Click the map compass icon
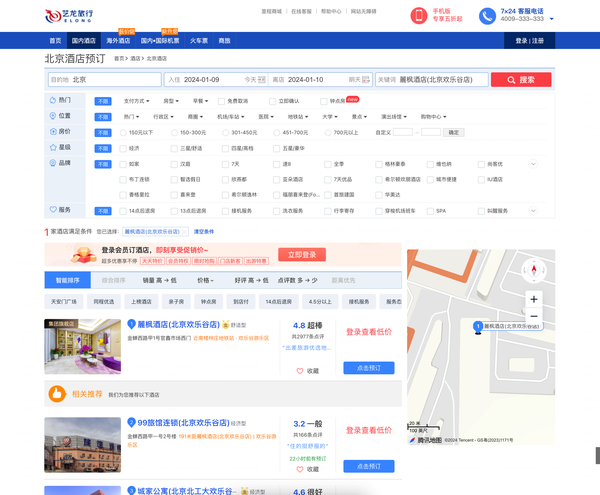The image size is (600, 495). pyautogui.click(x=534, y=270)
